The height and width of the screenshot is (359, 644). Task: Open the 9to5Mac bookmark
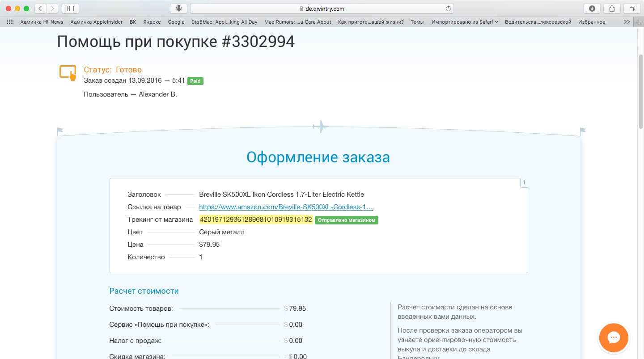[x=225, y=22]
